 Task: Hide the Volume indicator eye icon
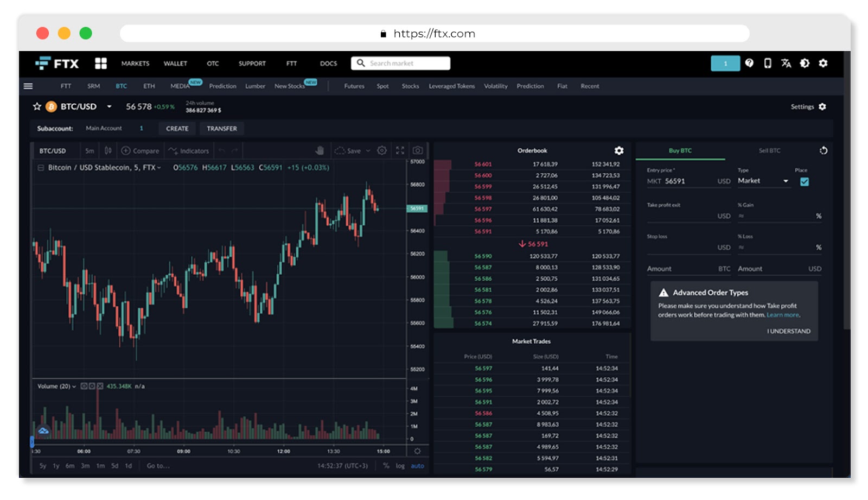(84, 386)
